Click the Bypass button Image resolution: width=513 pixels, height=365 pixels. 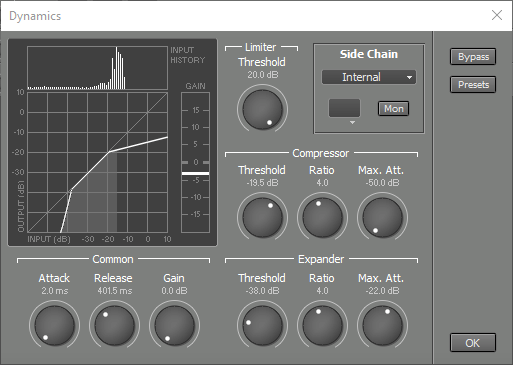(473, 57)
